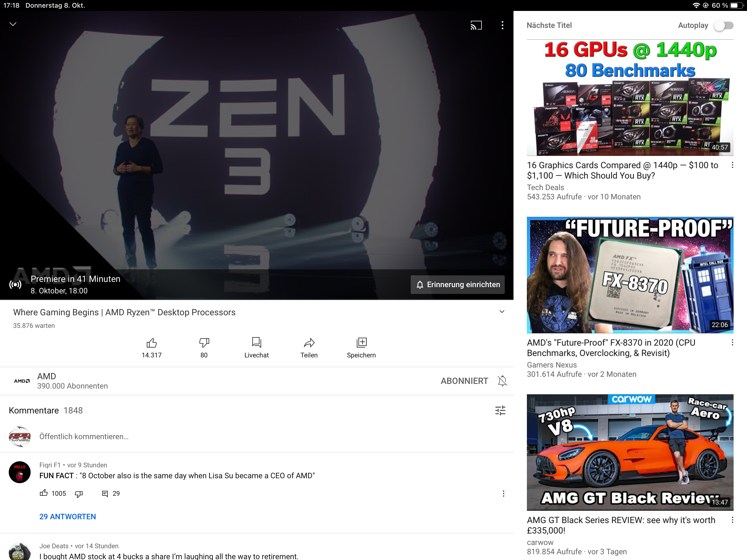Viewport: 747px width, 560px height.
Task: Open the 16 GPUs @ 1440p thumbnail
Action: pyautogui.click(x=630, y=98)
